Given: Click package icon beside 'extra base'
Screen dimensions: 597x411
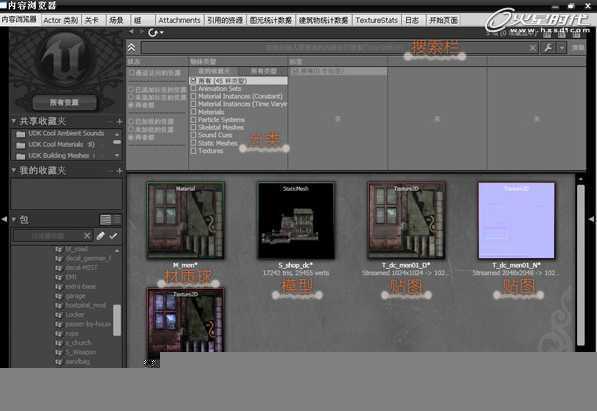Looking at the screenshot, I should (59, 286).
